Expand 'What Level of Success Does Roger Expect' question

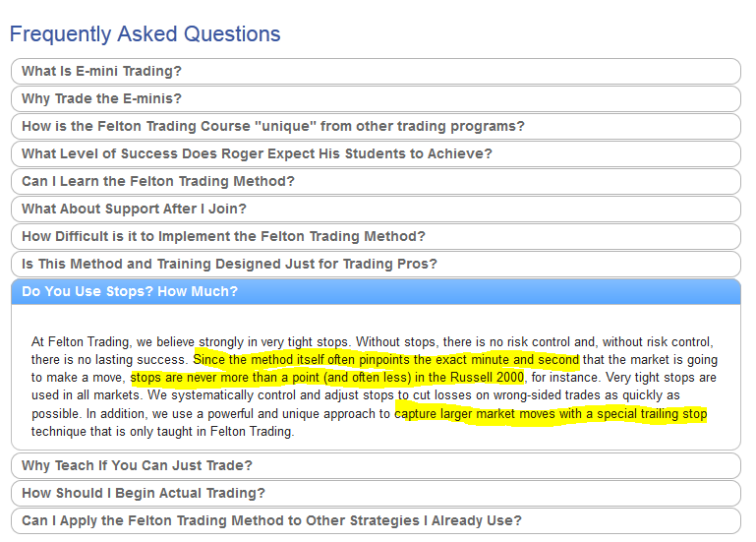[x=376, y=154]
